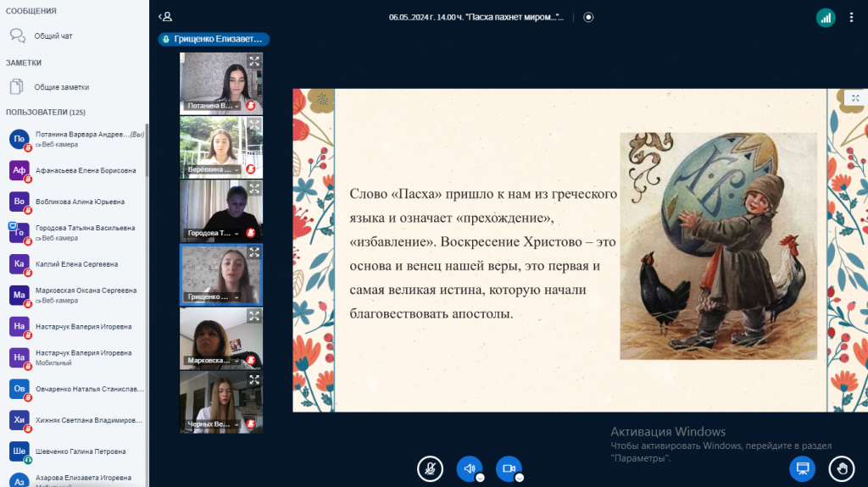Toggle the user list panel icon

165,17
